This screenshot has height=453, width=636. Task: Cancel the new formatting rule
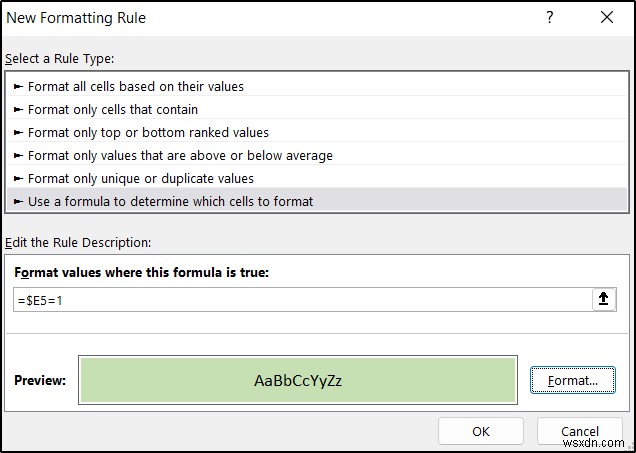click(x=580, y=431)
